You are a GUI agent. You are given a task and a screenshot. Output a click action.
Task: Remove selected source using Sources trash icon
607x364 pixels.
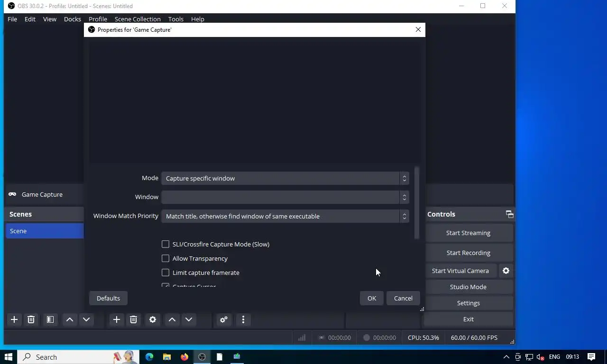(x=133, y=319)
